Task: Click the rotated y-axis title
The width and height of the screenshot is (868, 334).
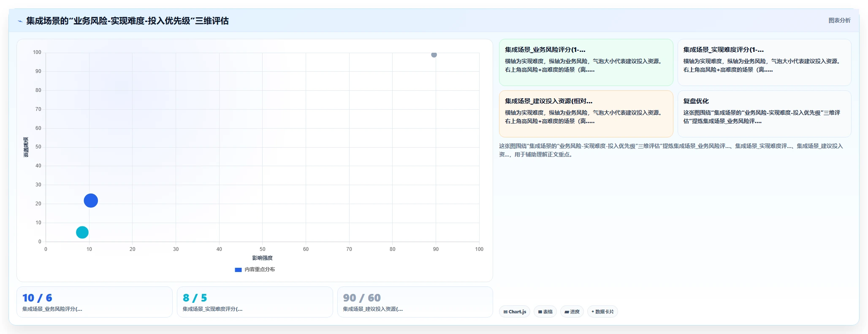Action: [26, 147]
